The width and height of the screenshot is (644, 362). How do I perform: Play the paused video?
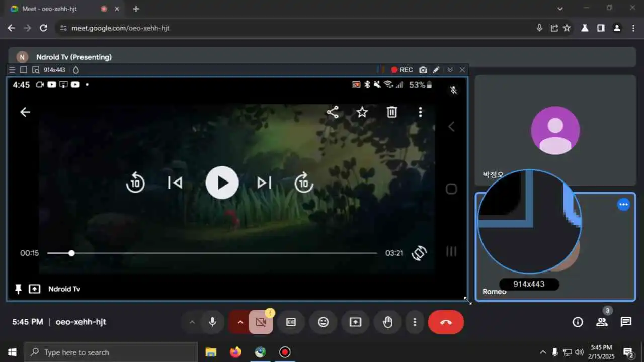click(222, 183)
